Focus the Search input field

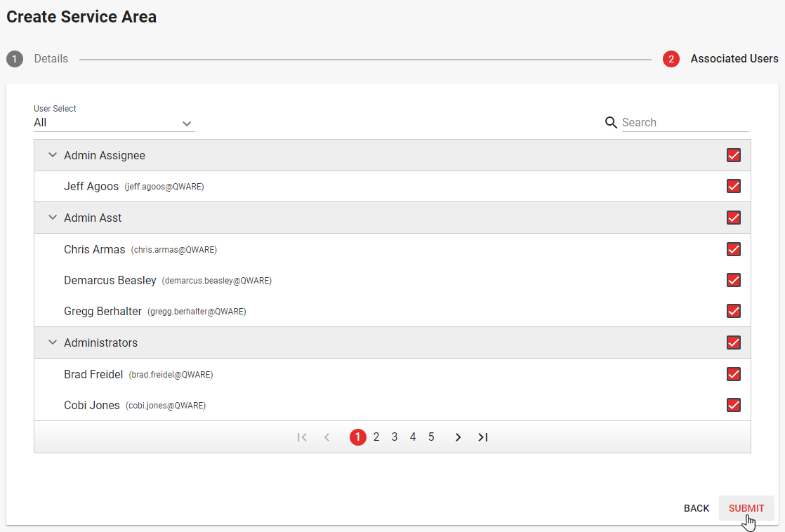click(x=685, y=123)
